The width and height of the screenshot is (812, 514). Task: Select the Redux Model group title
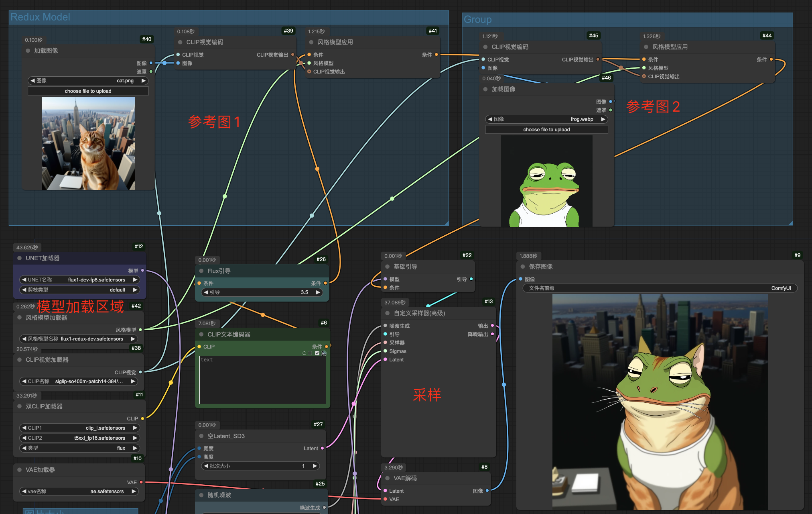pyautogui.click(x=40, y=17)
